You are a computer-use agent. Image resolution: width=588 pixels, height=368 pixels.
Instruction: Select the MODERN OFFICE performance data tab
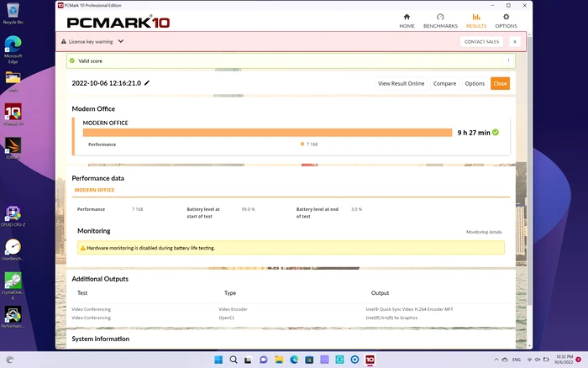click(94, 190)
